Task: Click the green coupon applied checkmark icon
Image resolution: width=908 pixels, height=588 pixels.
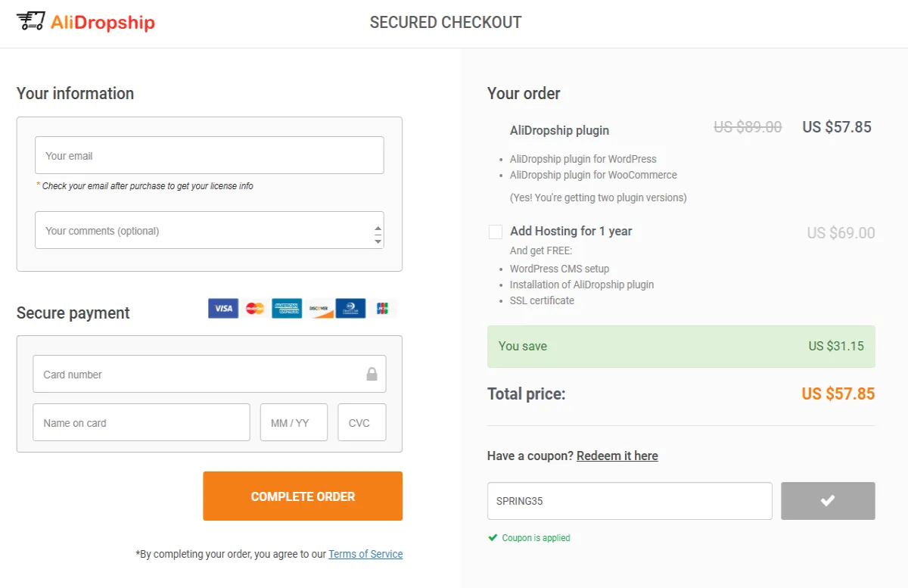Action: pyautogui.click(x=493, y=537)
